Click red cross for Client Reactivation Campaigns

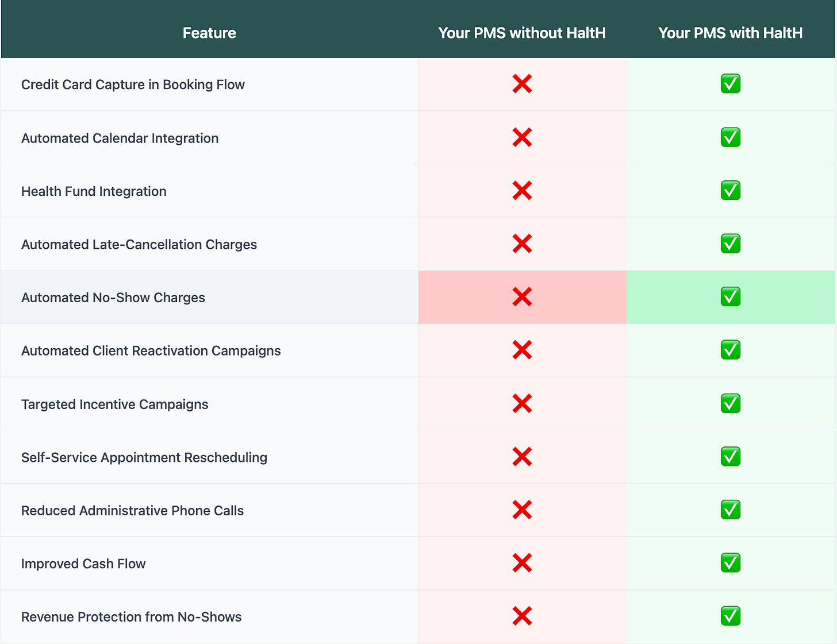point(522,350)
